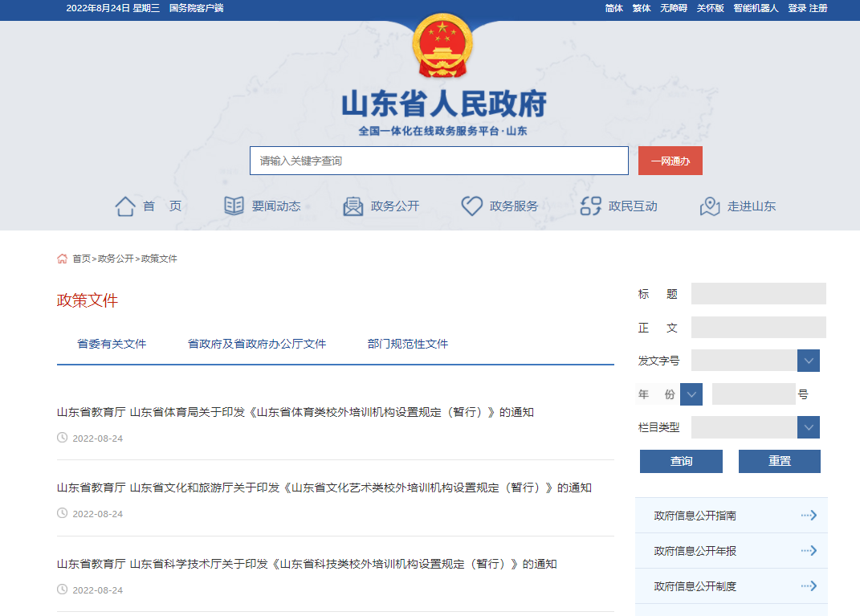This screenshot has height=616, width=860.
Task: Click 注册 link in top bar
Action: click(x=818, y=8)
